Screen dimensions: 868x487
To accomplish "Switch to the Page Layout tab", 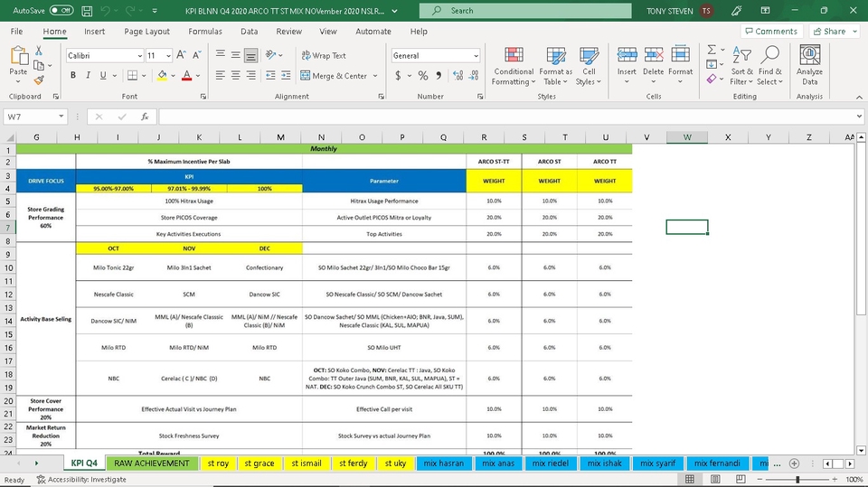I will (x=146, y=32).
